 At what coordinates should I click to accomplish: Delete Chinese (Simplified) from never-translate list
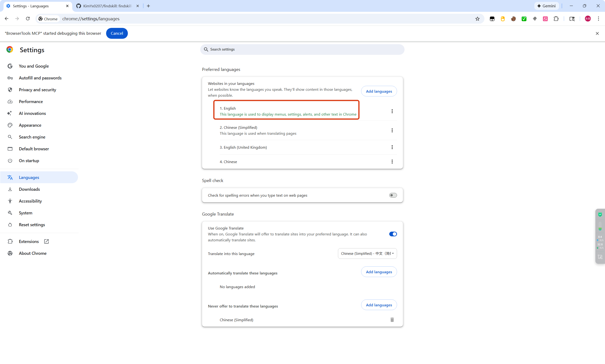click(x=392, y=320)
